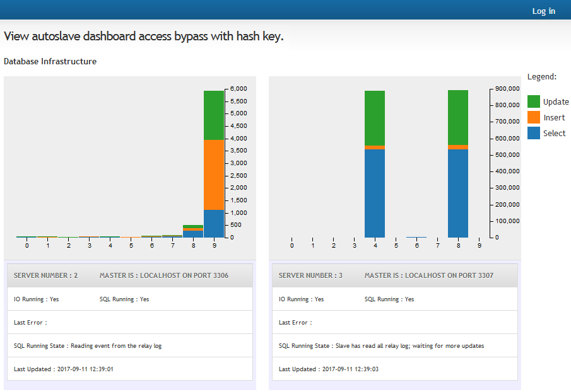Click MASTER IS : LOCALHOST ON PORT 3306
The height and width of the screenshot is (392, 571).
pos(164,275)
